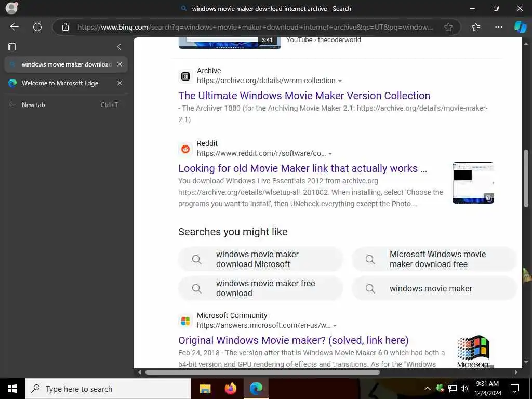Open Settings and more ellipsis menu
This screenshot has width=532, height=399.
click(x=498, y=27)
